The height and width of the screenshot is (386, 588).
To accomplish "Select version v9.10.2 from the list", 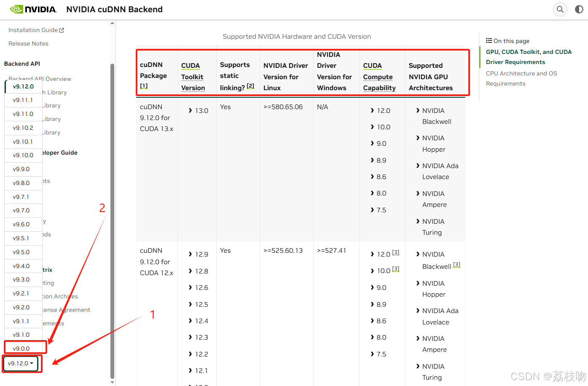I will point(23,128).
